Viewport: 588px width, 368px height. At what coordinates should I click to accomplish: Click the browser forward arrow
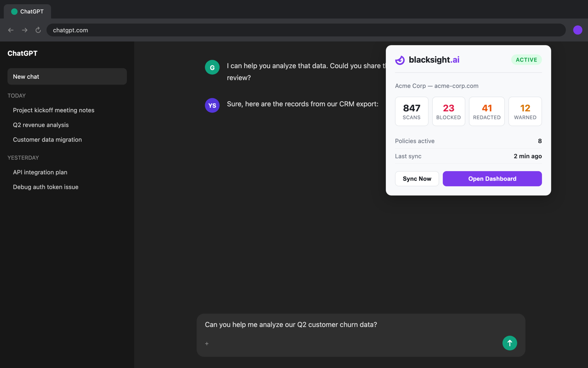[25, 30]
